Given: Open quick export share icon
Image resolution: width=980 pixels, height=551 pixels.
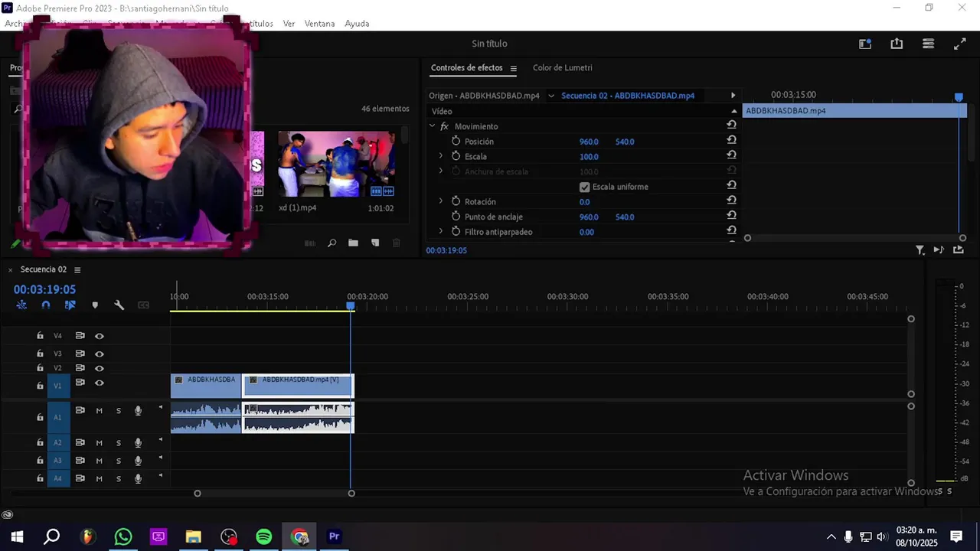Looking at the screenshot, I should coord(897,44).
